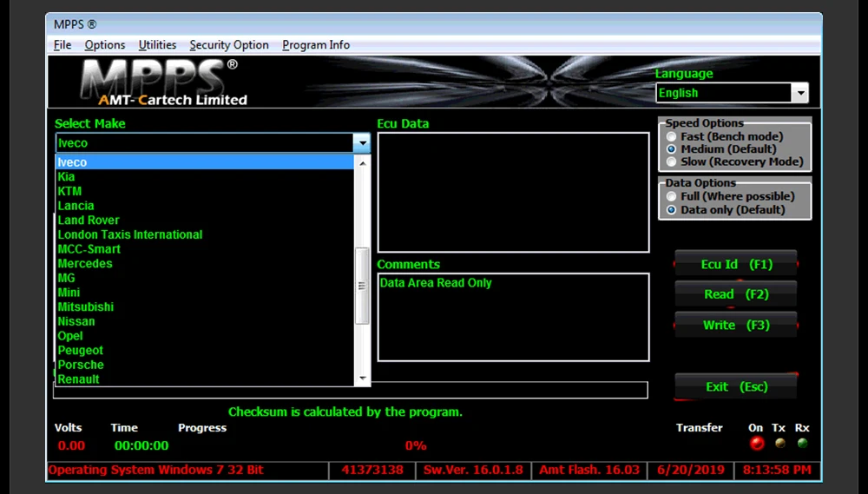The width and height of the screenshot is (868, 494).
Task: Click the Ecu Id (F1) button
Action: click(736, 264)
